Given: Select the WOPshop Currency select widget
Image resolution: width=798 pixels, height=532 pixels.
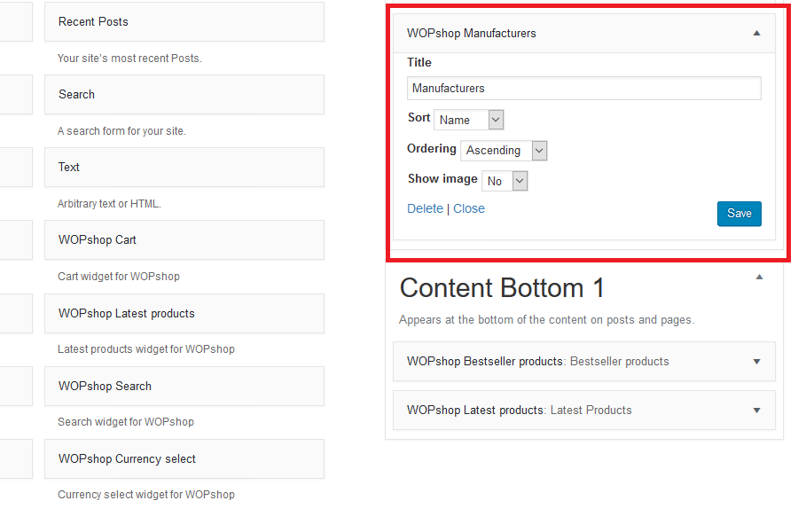Looking at the screenshot, I should click(x=184, y=459).
